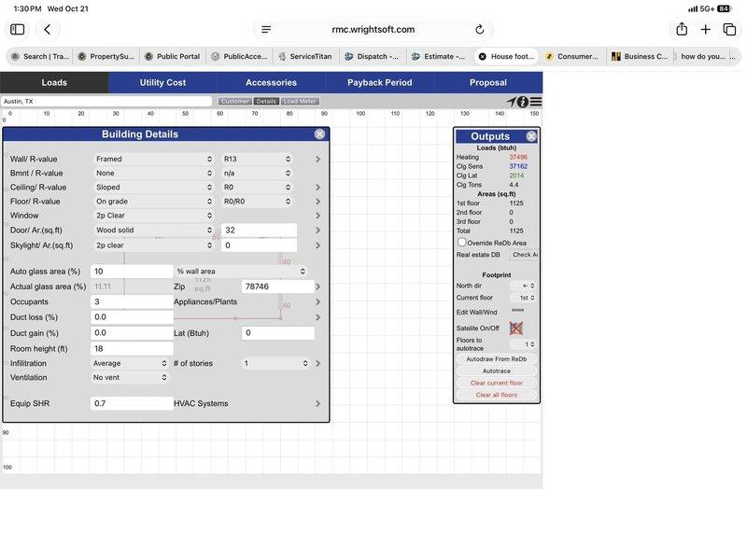Show the Safari sidebar

pos(18,30)
